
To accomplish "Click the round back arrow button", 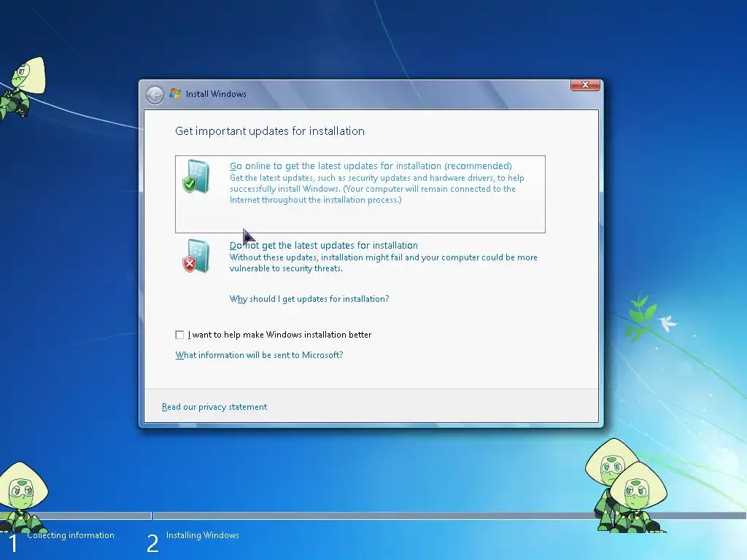I will pyautogui.click(x=155, y=95).
